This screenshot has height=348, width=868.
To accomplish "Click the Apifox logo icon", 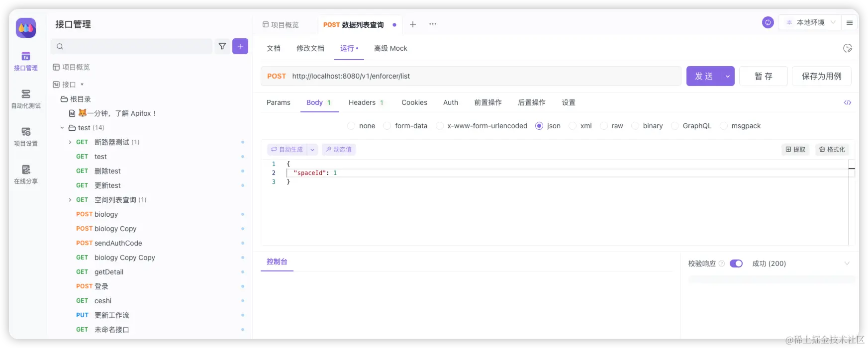I will click(26, 28).
